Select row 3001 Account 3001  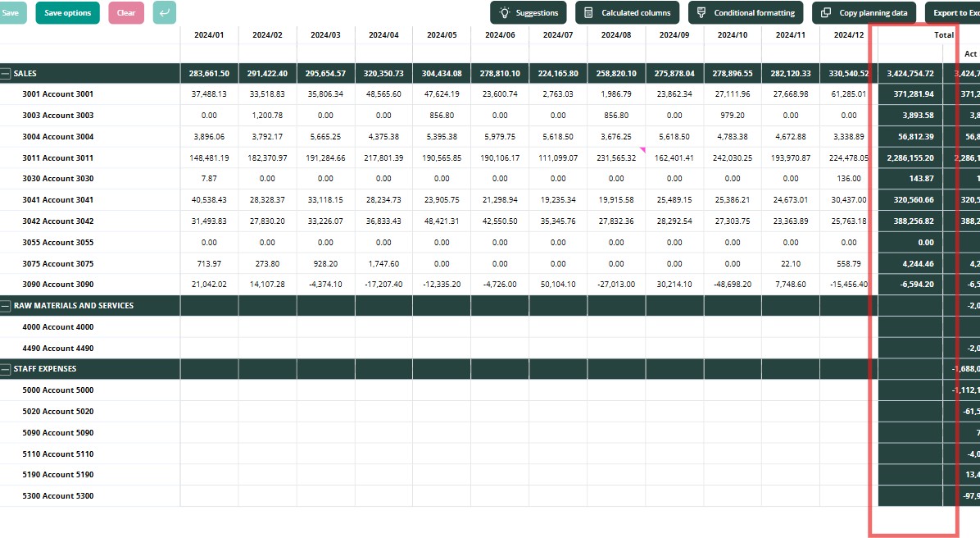(x=57, y=94)
